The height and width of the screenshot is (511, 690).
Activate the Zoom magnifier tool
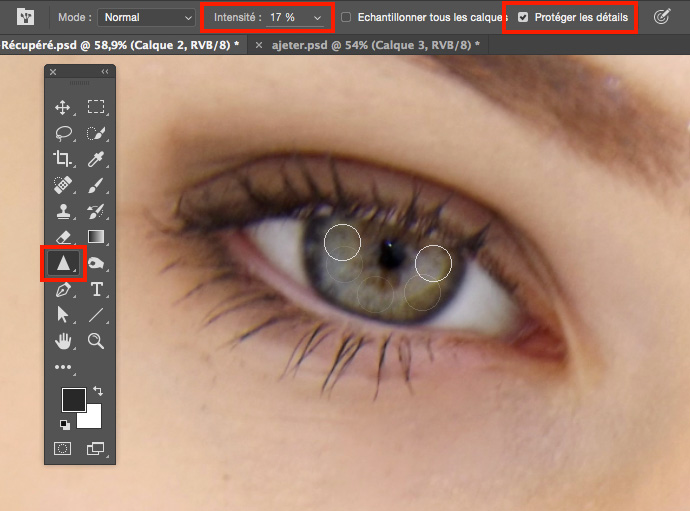[x=97, y=342]
